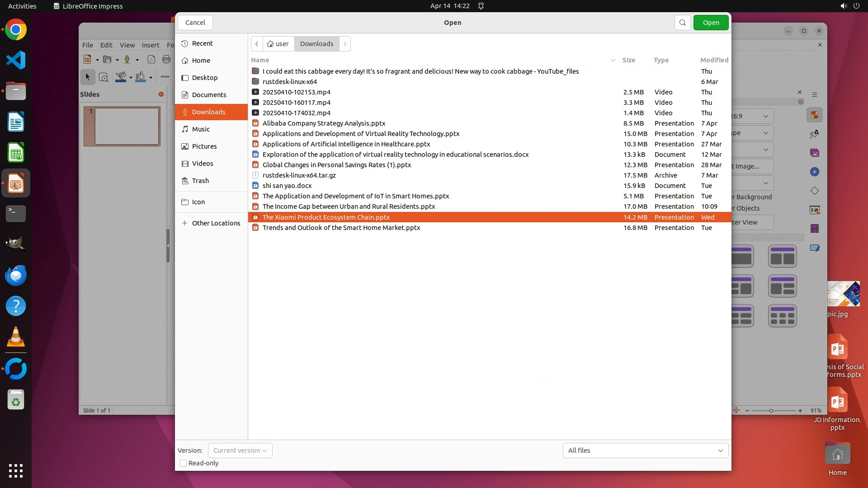Image resolution: width=868 pixels, height=488 pixels.
Task: Select 20250410-160117.mp4 video file
Action: [x=296, y=103]
